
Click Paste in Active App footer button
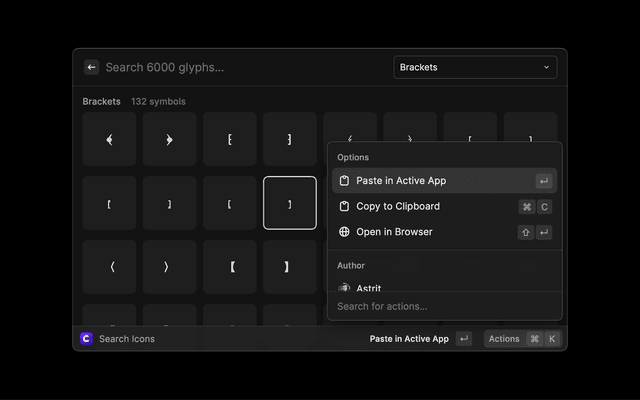(409, 339)
